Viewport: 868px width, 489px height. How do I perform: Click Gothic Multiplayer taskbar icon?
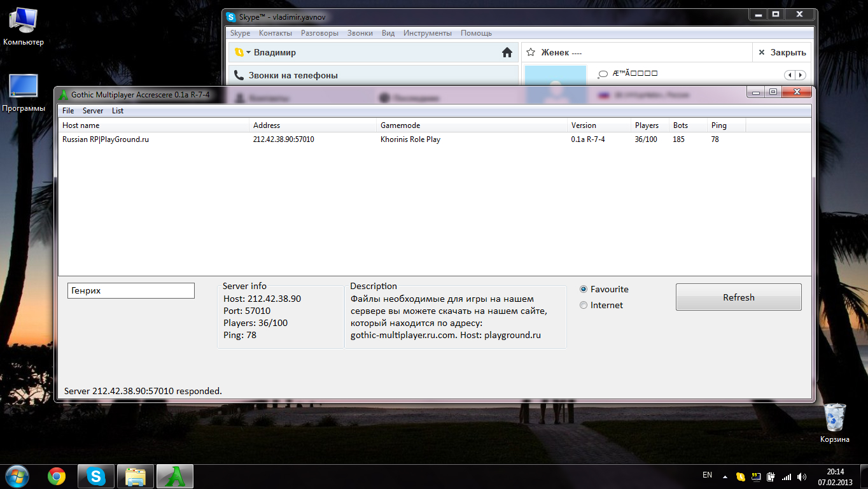175,476
